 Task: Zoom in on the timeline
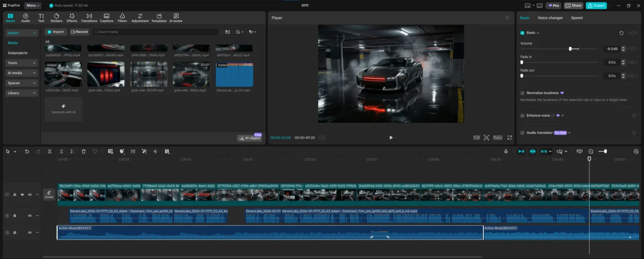(x=636, y=151)
